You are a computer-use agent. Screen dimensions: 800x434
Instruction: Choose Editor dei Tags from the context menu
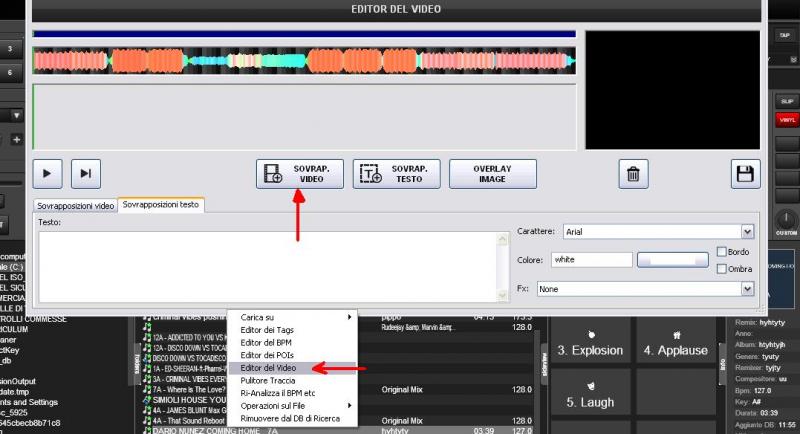[292, 330]
